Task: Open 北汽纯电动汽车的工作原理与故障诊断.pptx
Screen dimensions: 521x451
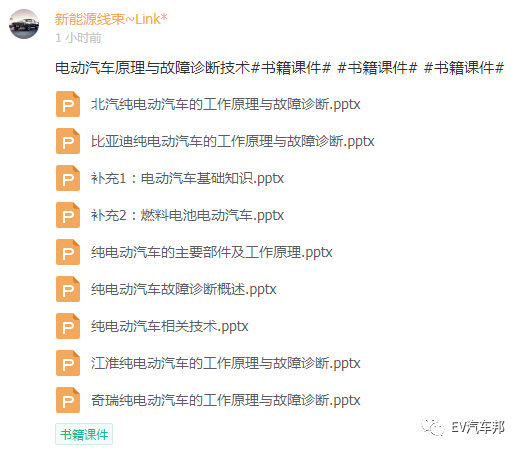Action: click(x=226, y=104)
